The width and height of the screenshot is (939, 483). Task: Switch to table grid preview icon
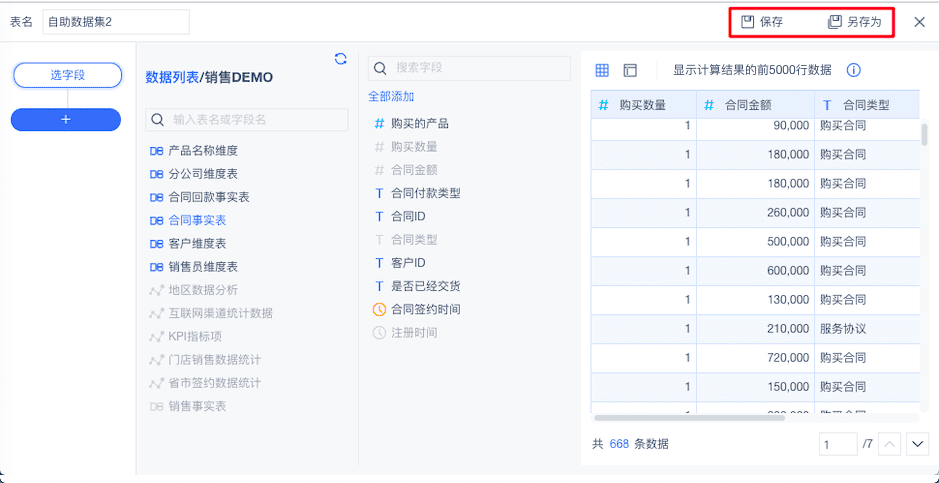tap(602, 71)
